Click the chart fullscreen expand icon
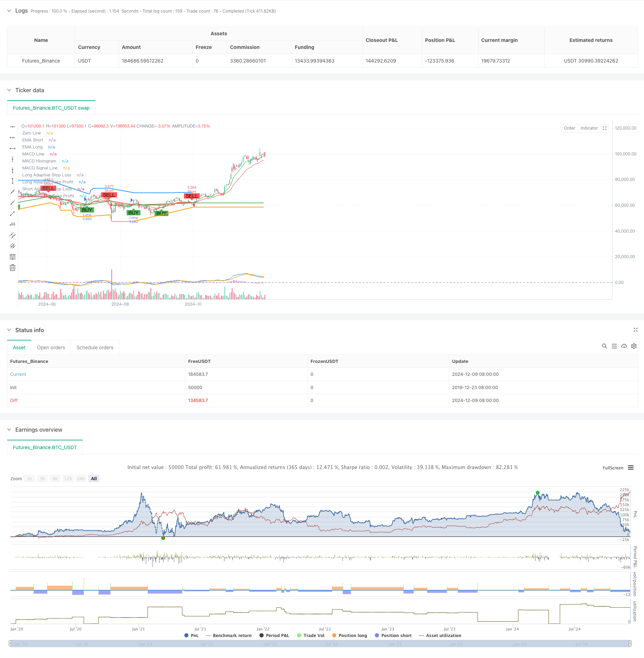The image size is (644, 658). (605, 128)
